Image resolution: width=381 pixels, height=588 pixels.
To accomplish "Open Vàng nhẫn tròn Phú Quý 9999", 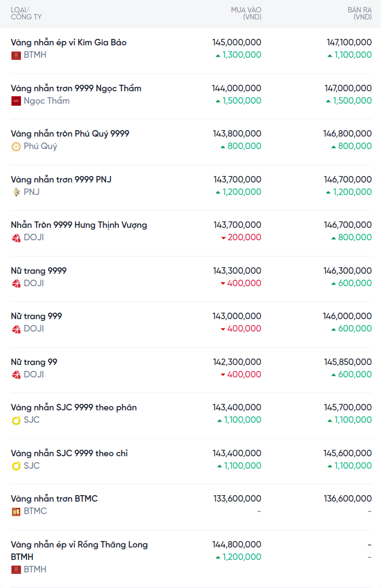I will click(x=70, y=134).
